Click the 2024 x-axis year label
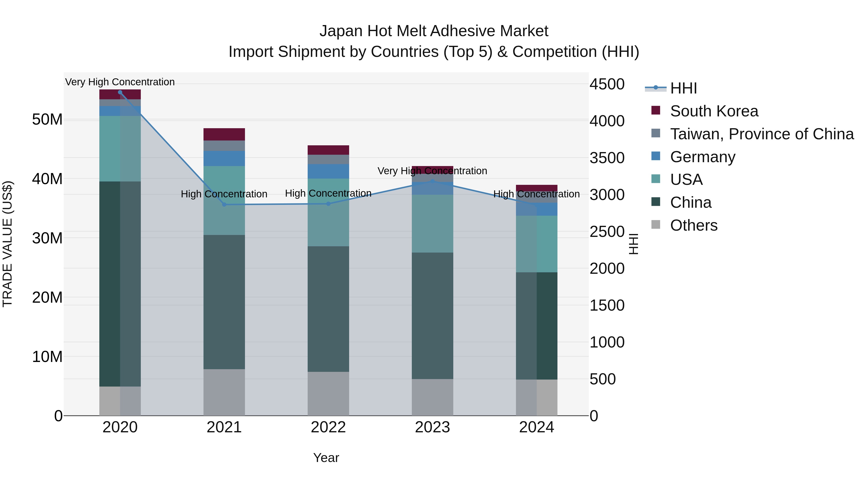The image size is (868, 488). pos(536,427)
